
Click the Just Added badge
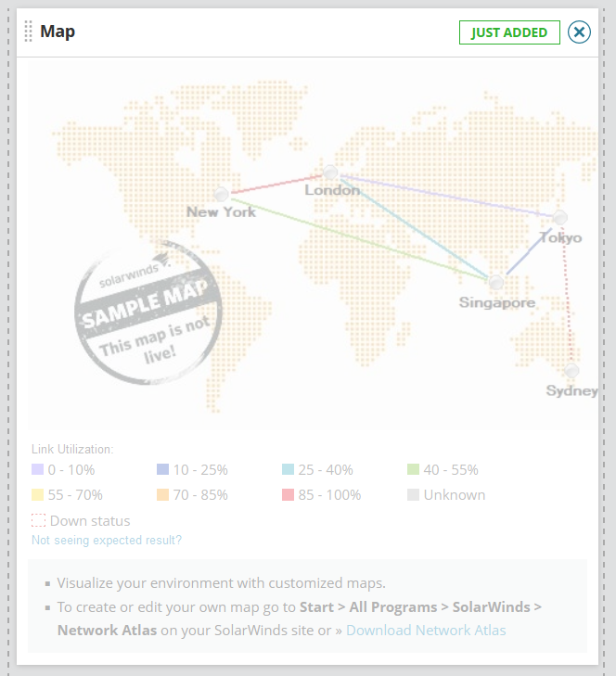point(509,32)
